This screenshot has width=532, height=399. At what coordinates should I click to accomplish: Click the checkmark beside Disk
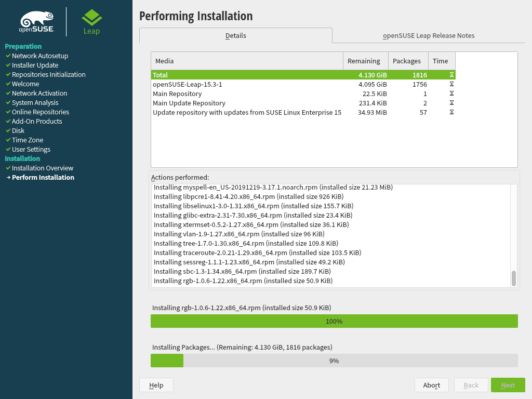click(8, 130)
